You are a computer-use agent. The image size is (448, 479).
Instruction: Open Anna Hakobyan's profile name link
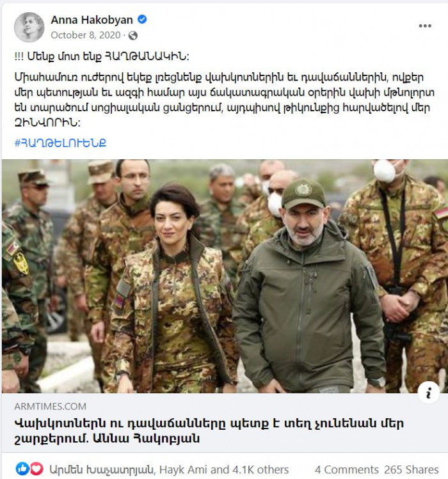pyautogui.click(x=92, y=20)
